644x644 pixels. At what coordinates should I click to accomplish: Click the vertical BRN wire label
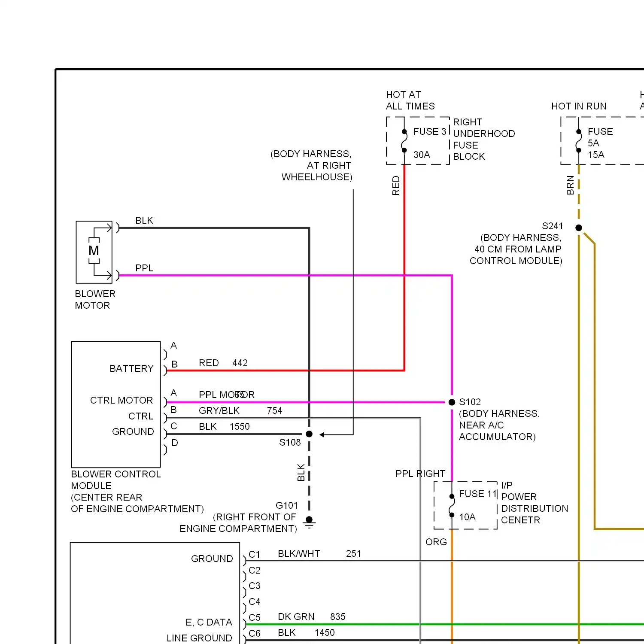click(x=570, y=185)
